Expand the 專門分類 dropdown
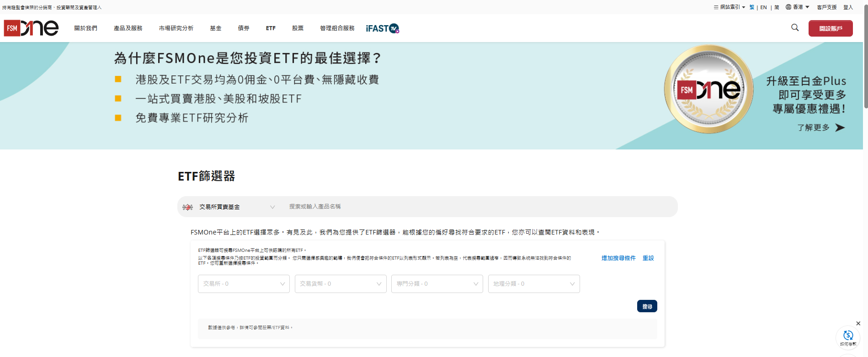This screenshot has width=868, height=357. pos(437,284)
